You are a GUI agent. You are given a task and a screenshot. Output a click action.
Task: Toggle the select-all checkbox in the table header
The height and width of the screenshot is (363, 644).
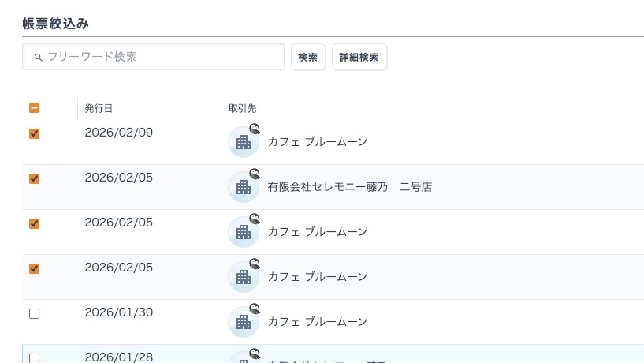34,108
